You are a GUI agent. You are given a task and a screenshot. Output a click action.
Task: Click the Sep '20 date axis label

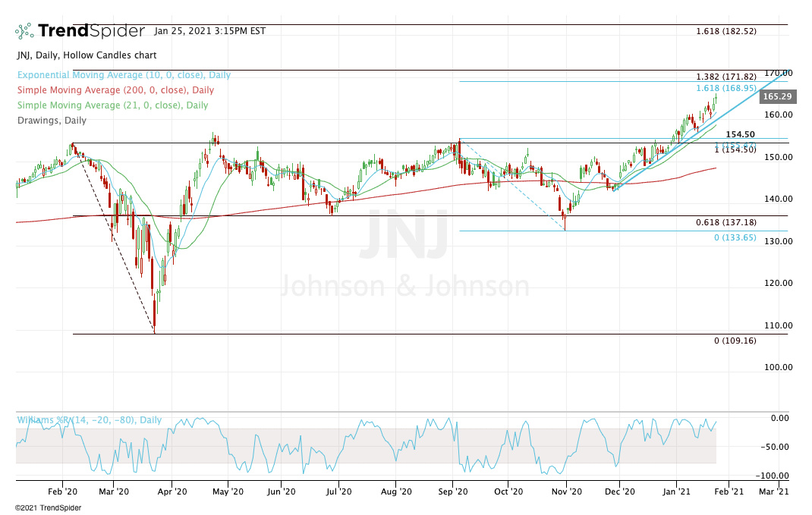(452, 491)
